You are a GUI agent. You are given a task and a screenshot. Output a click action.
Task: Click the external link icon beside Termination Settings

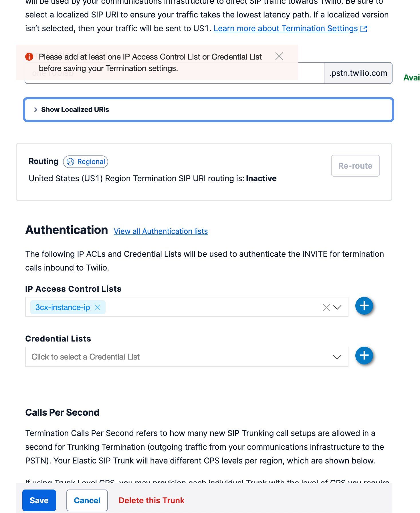[364, 29]
